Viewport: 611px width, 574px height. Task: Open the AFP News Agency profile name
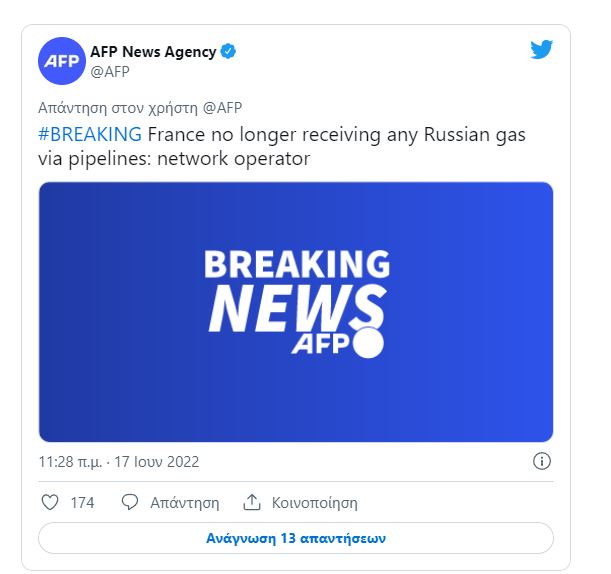click(153, 52)
